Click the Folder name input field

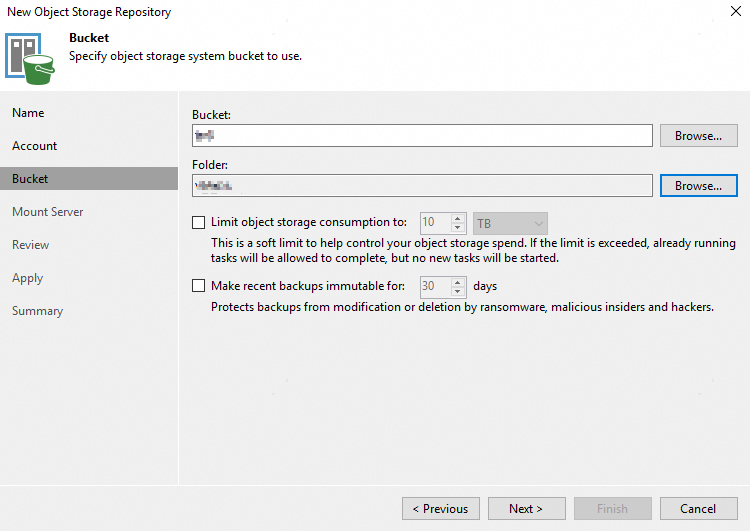pos(422,186)
